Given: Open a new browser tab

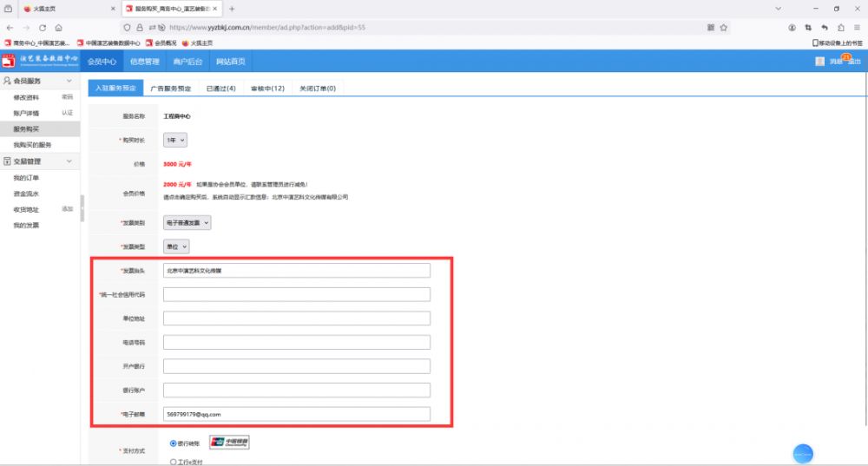Looking at the screenshot, I should pyautogui.click(x=232, y=9).
